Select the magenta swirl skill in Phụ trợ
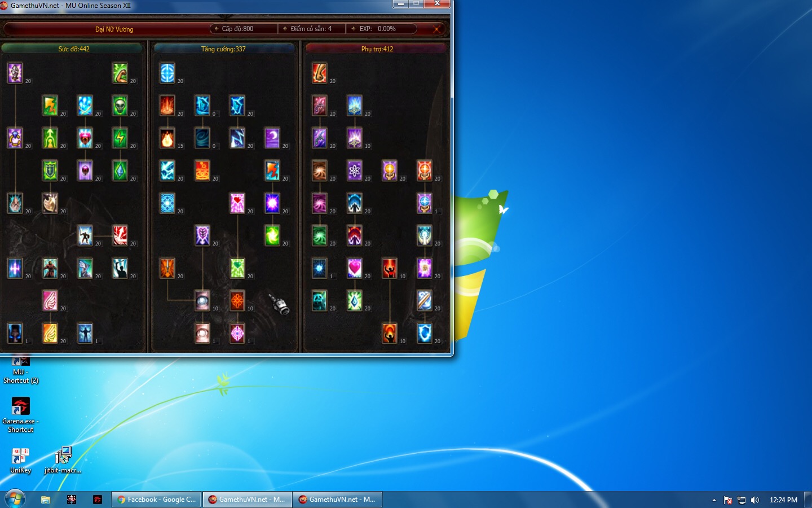The height and width of the screenshot is (508, 812). coord(320,203)
